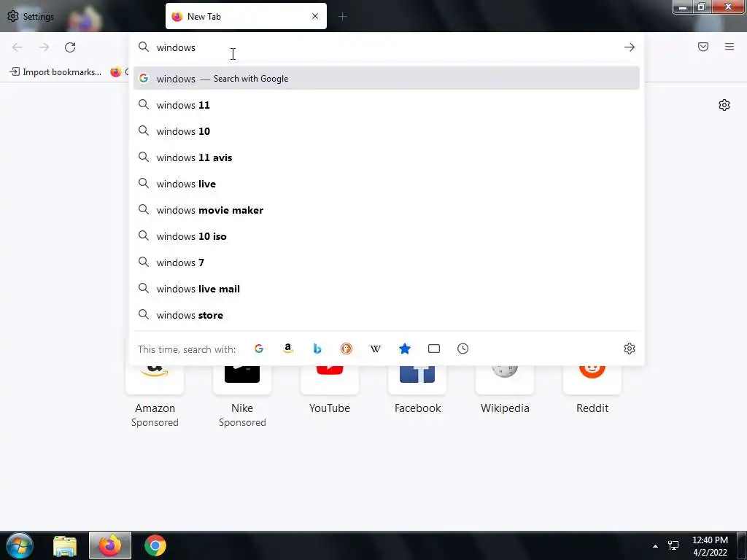The width and height of the screenshot is (747, 560).
Task: Show hidden tray icons arrow
Action: [x=655, y=545]
